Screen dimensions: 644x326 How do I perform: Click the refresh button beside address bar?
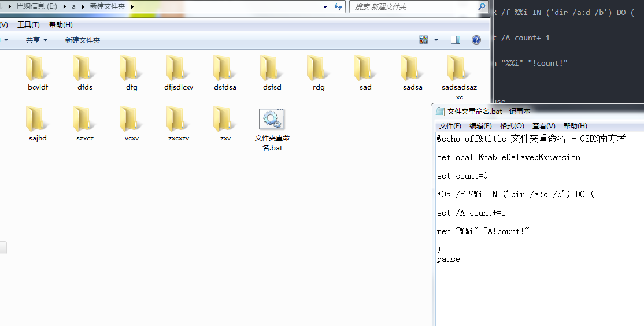pyautogui.click(x=338, y=6)
